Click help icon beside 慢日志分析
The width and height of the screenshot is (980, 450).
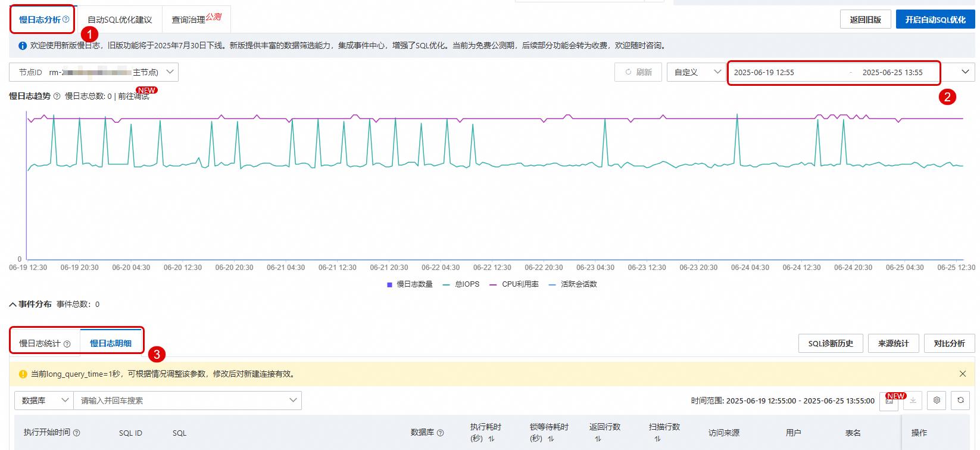[x=66, y=20]
